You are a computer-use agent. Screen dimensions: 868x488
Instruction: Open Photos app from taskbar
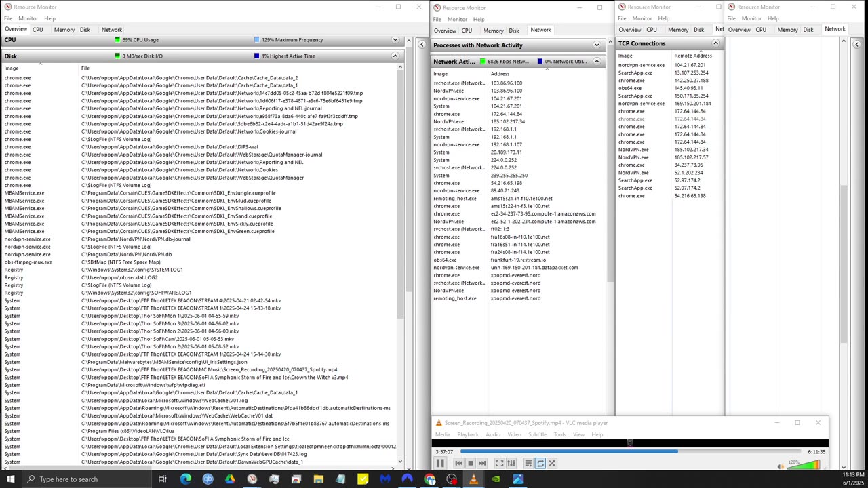coord(517,479)
